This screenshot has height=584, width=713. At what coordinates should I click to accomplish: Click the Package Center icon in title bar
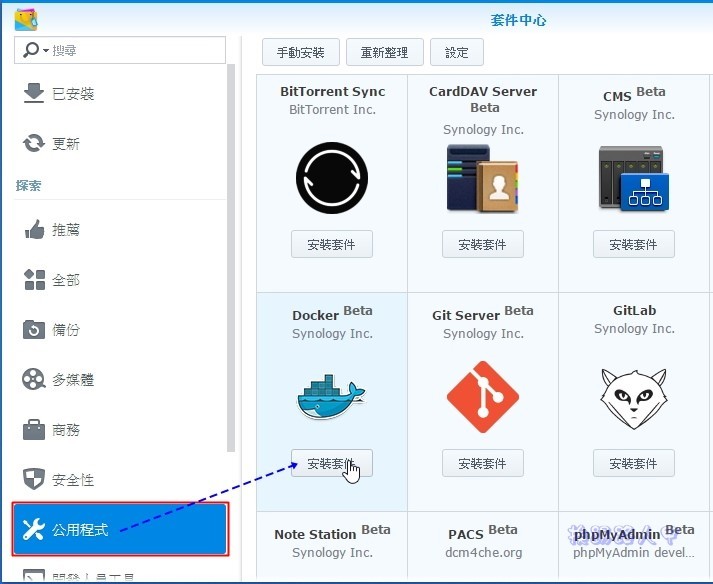coord(27,19)
